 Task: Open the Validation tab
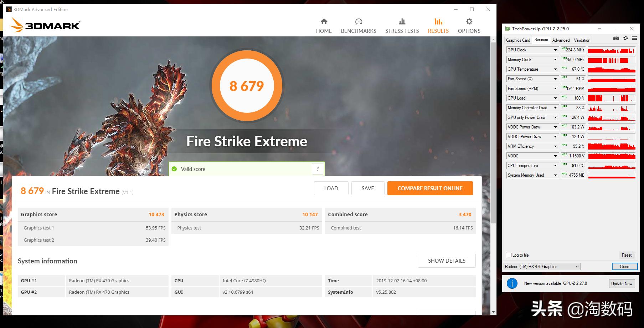coord(582,40)
